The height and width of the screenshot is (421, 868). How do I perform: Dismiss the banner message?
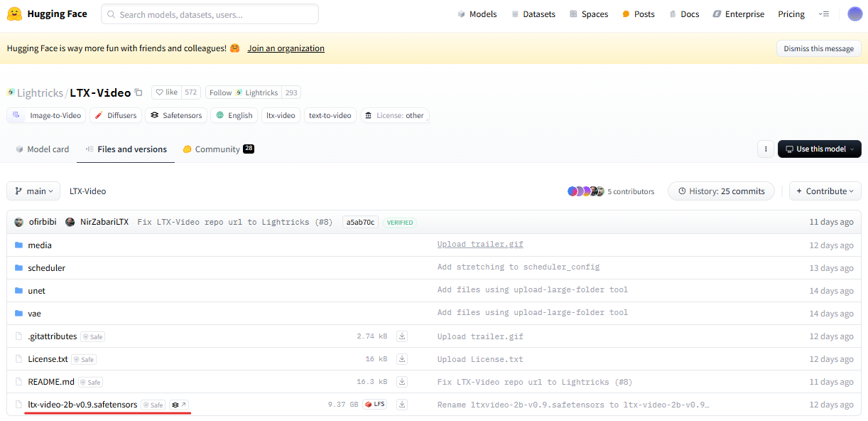point(819,48)
